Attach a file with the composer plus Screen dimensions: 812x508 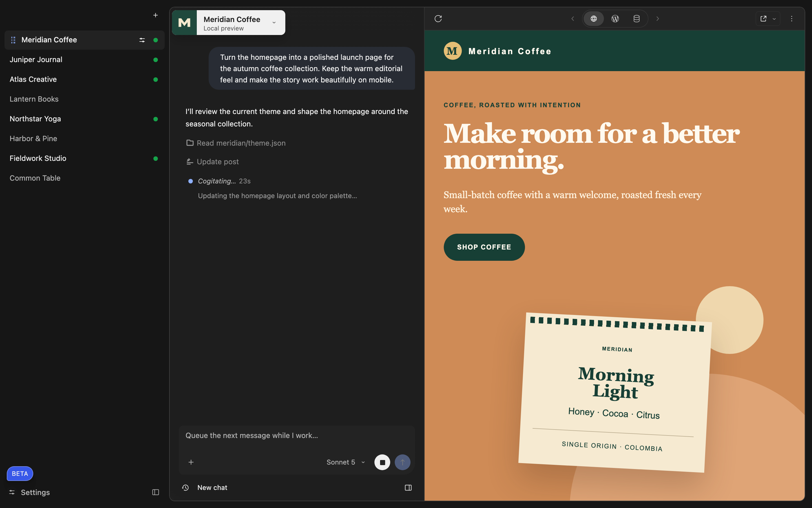(191, 462)
